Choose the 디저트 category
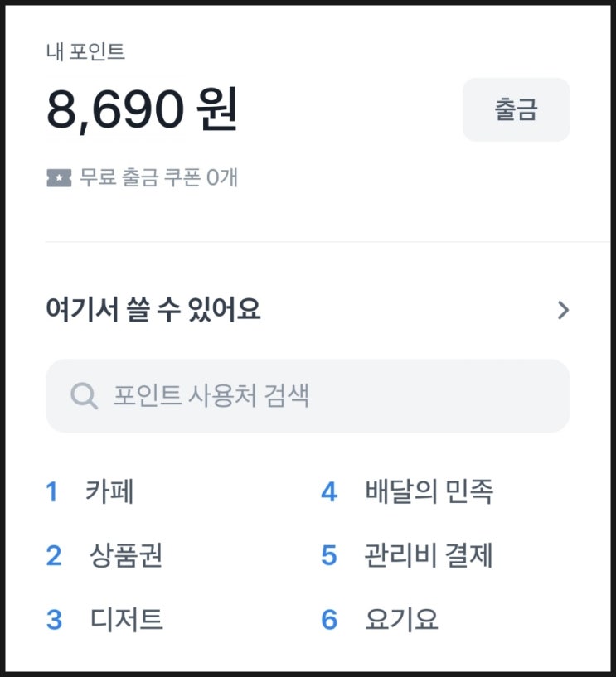The width and height of the screenshot is (616, 677). [x=127, y=619]
